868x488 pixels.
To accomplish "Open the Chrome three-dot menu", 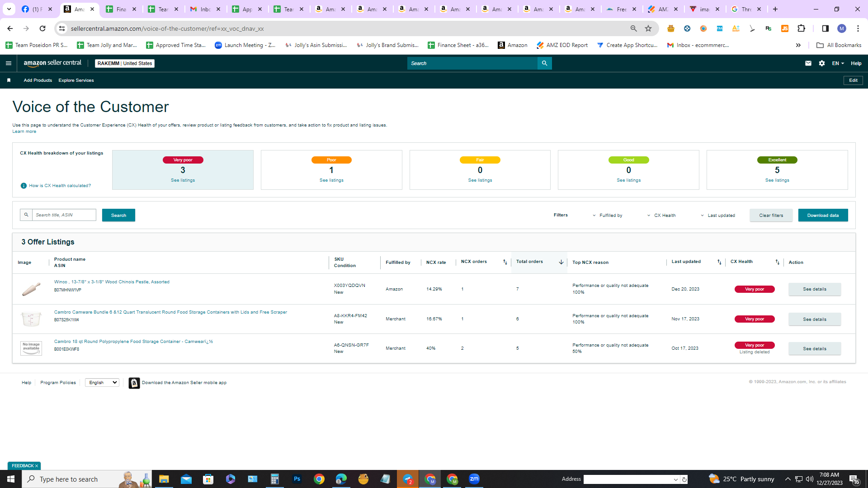I will coord(858,28).
